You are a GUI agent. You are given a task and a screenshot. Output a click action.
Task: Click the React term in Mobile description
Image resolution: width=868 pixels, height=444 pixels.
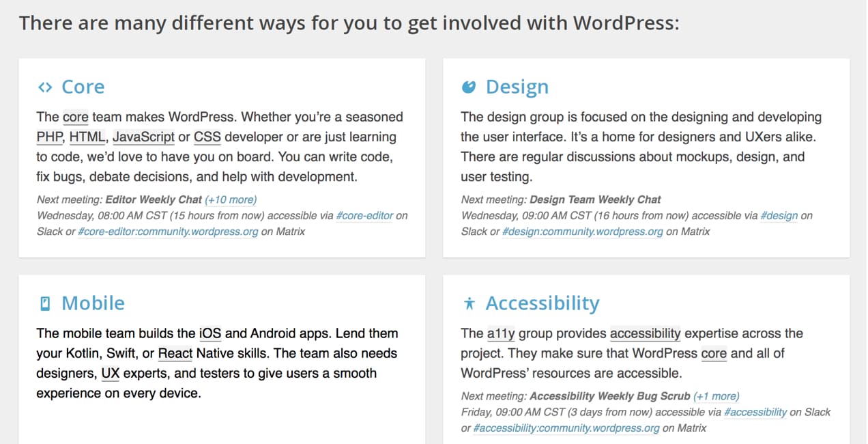click(x=175, y=353)
